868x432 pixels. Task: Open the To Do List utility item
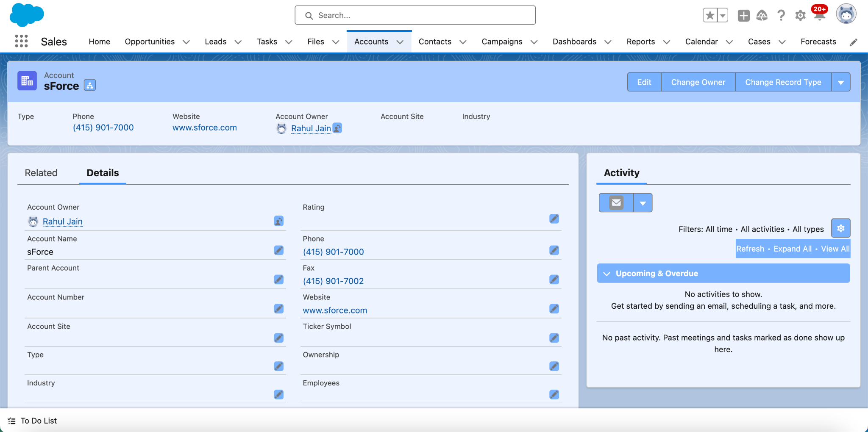(33, 421)
